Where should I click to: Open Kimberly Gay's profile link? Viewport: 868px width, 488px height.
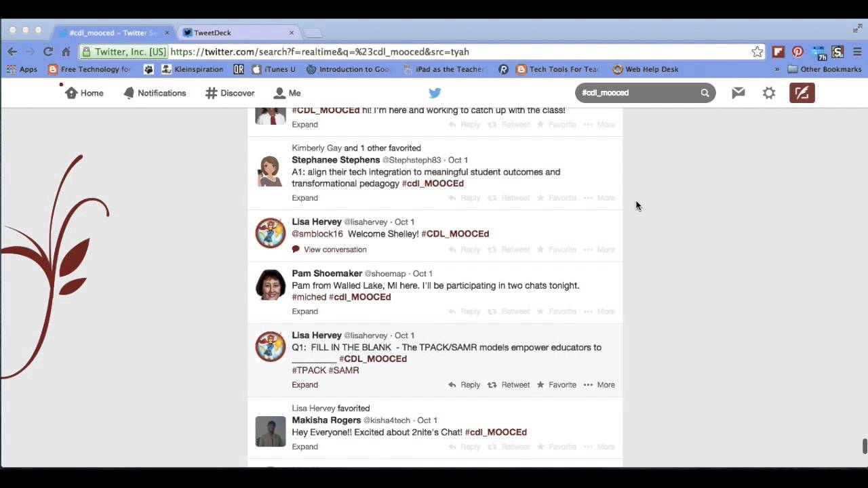click(317, 148)
